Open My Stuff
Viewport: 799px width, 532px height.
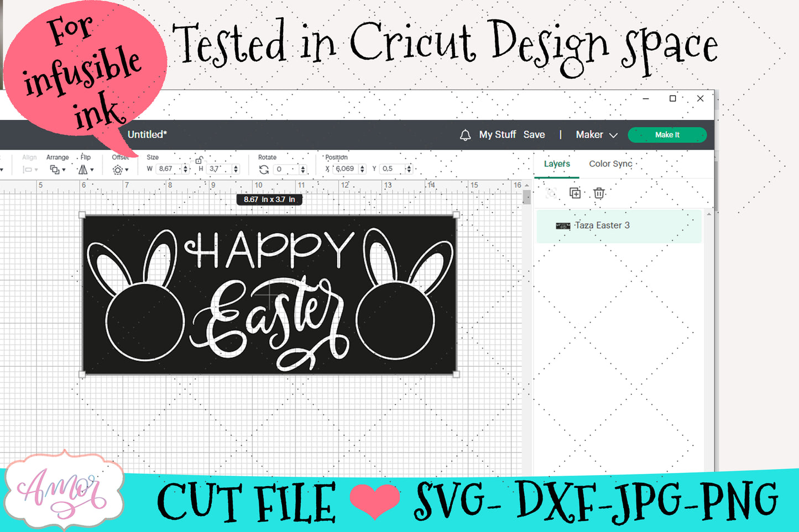(497, 135)
